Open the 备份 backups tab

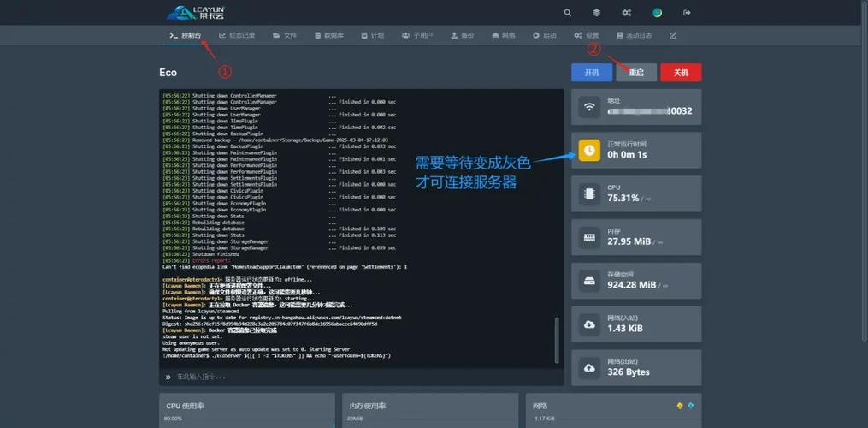[x=463, y=35]
